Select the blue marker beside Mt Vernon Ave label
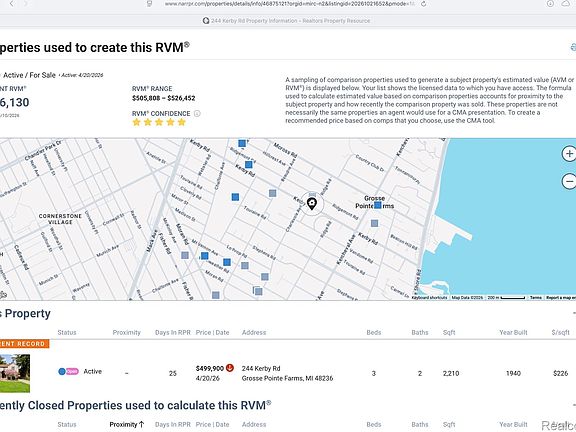 pos(205,256)
